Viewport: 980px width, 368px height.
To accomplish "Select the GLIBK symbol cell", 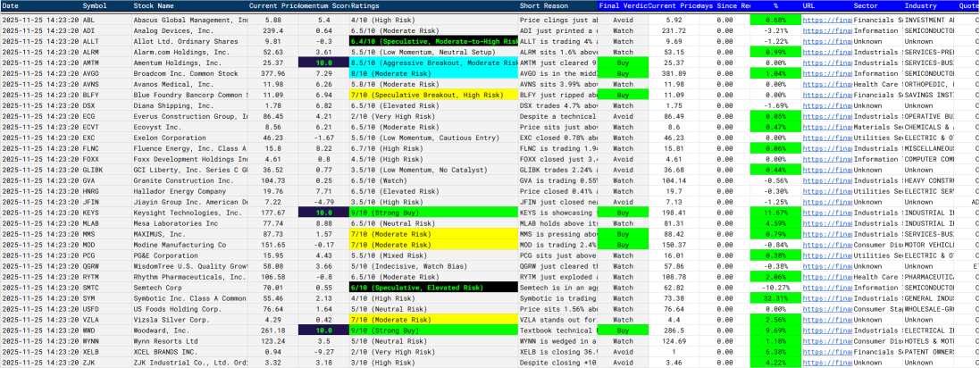I will pos(106,170).
